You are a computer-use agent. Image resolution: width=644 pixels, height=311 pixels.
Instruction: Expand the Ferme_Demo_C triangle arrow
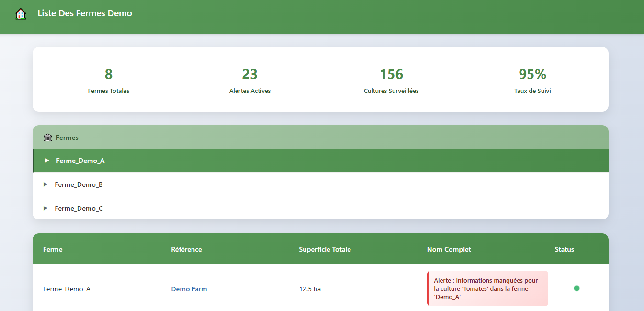tap(45, 208)
